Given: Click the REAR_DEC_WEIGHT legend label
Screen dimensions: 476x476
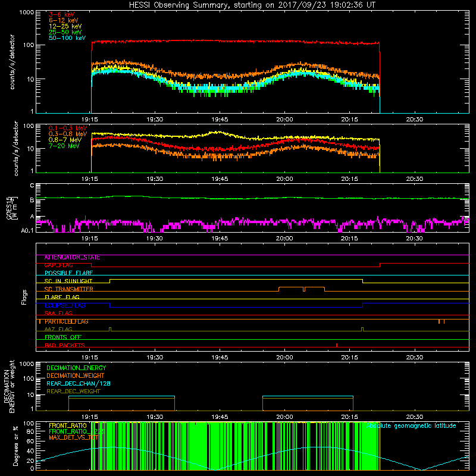Looking at the screenshot, I should point(73,392).
